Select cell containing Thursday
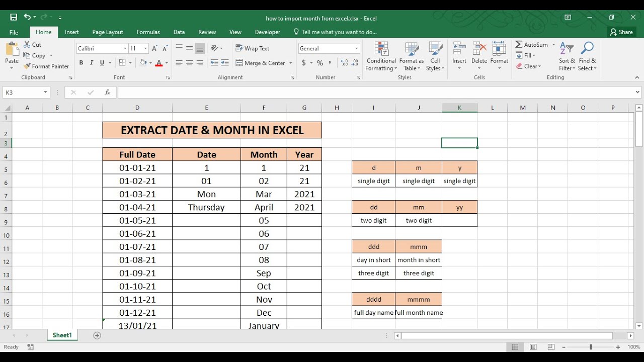The height and width of the screenshot is (362, 644). pos(206,207)
